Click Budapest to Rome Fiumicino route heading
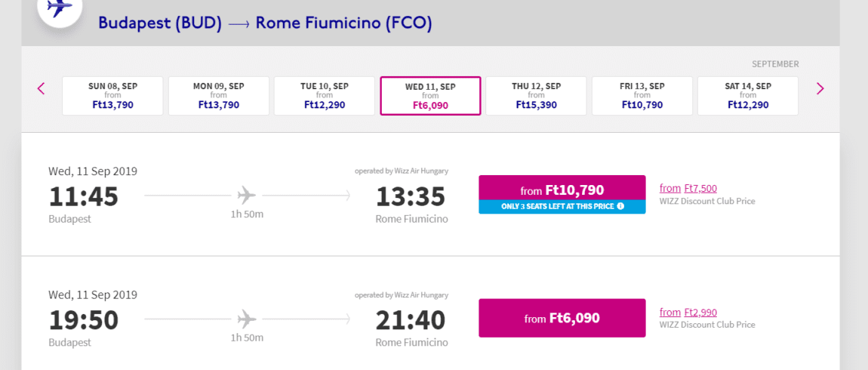The image size is (868, 370). [265, 23]
